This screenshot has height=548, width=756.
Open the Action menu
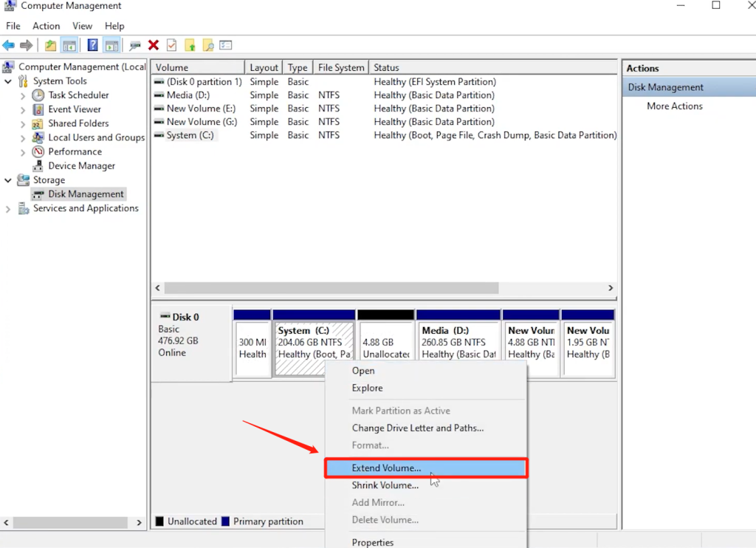tap(46, 25)
